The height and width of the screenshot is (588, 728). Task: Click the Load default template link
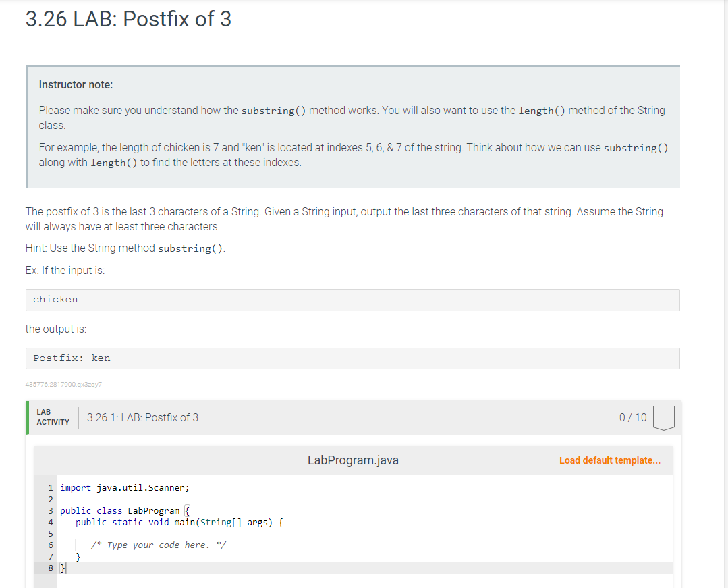(x=610, y=460)
